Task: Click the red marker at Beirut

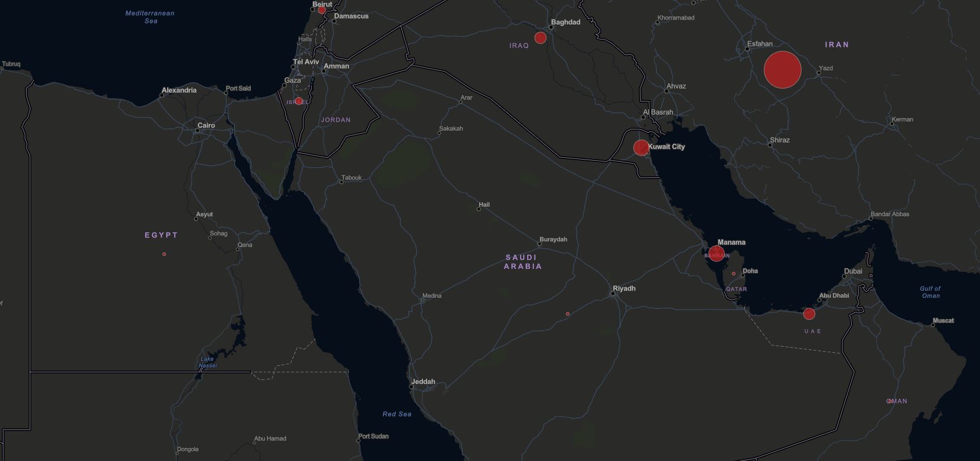Action: [x=322, y=10]
